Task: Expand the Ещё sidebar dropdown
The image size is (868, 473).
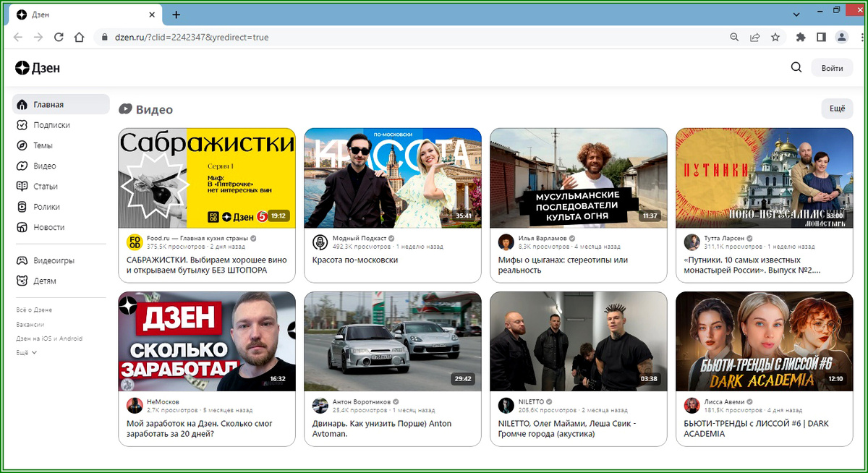Action: (26, 353)
